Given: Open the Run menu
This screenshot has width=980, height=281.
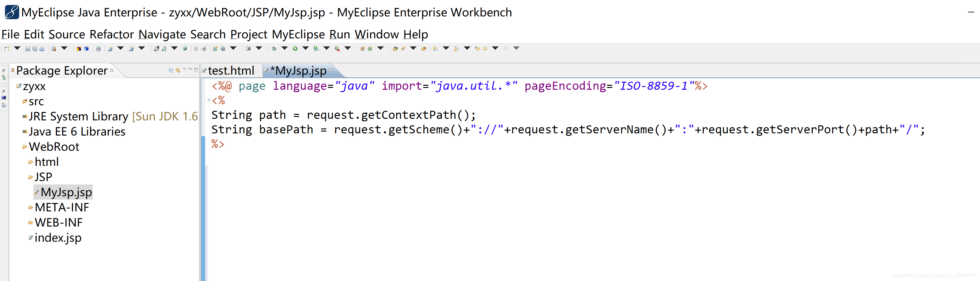Looking at the screenshot, I should coord(339,34).
